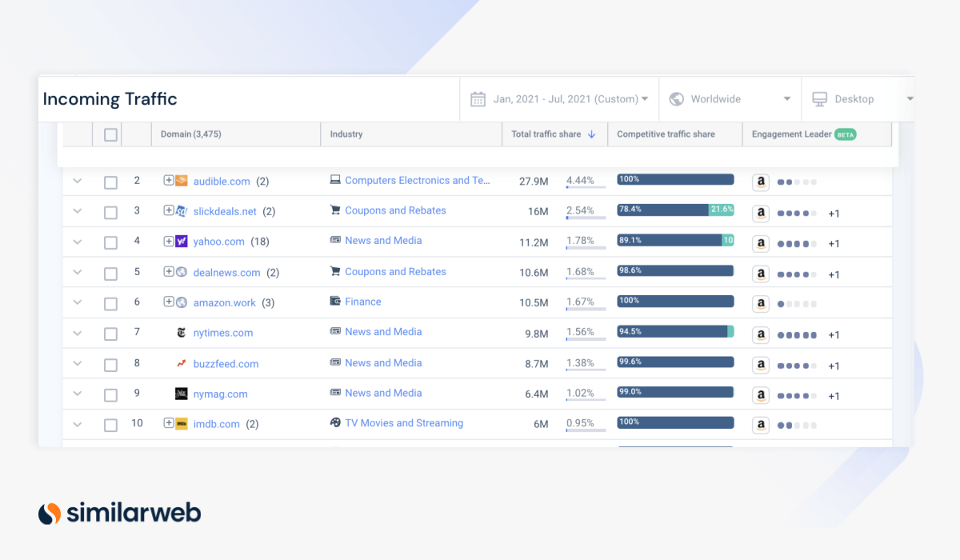This screenshot has width=960, height=560.
Task: Tick the checkbox for audible.com row
Action: (110, 182)
